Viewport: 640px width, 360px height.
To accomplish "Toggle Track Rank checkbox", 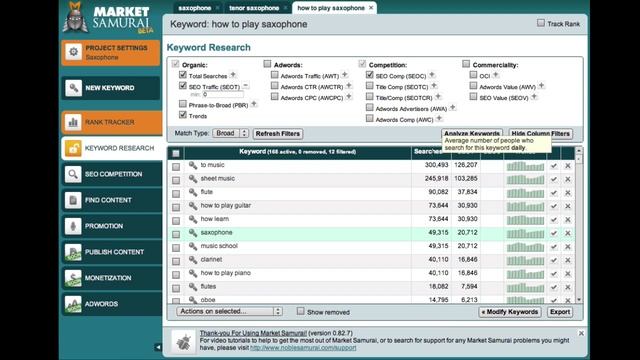I will point(541,23).
